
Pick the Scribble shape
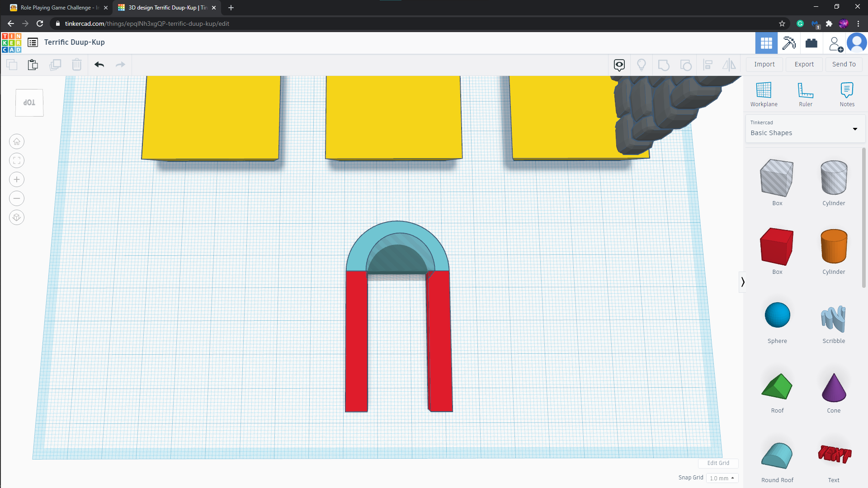pos(834,320)
